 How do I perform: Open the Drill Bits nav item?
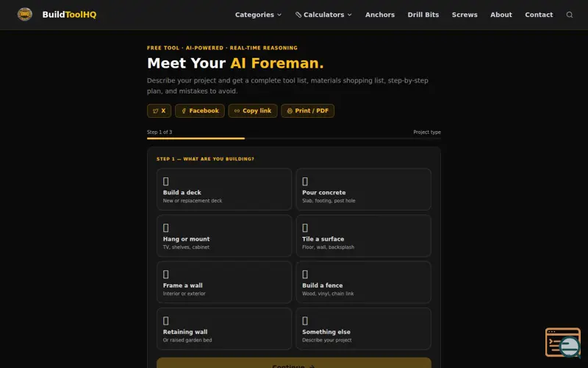423,15
